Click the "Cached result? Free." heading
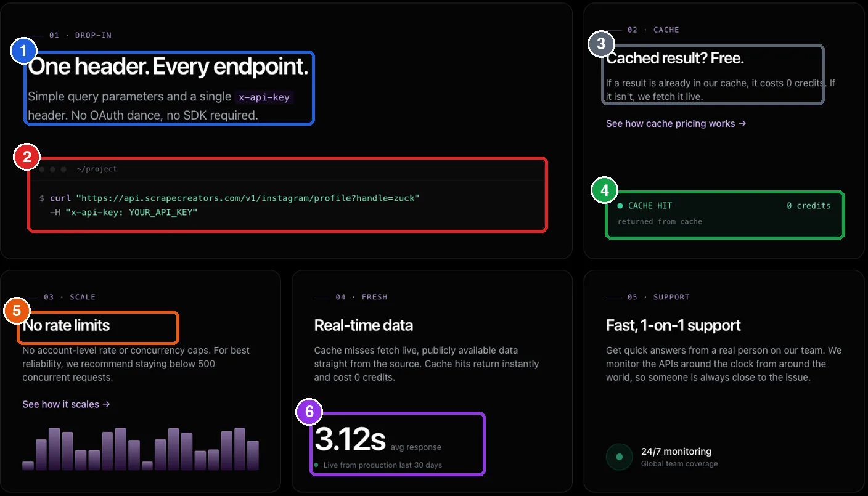This screenshot has height=496, width=868. 675,59
